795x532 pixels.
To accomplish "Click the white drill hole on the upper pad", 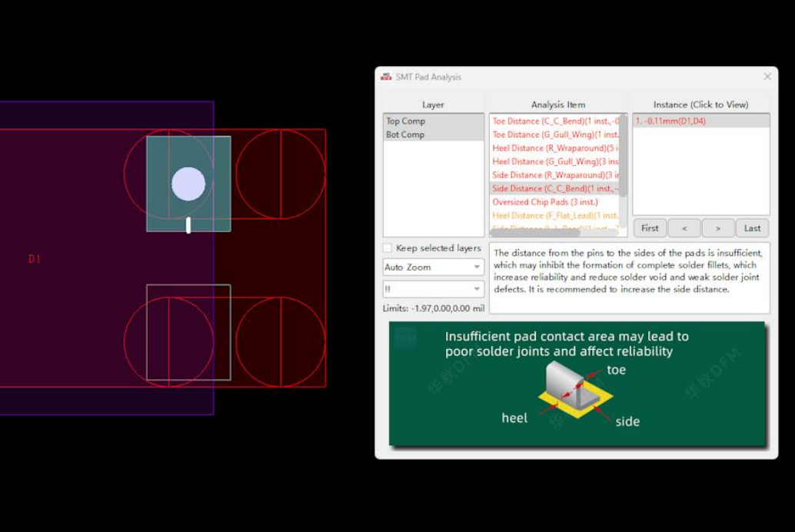I will pyautogui.click(x=188, y=184).
